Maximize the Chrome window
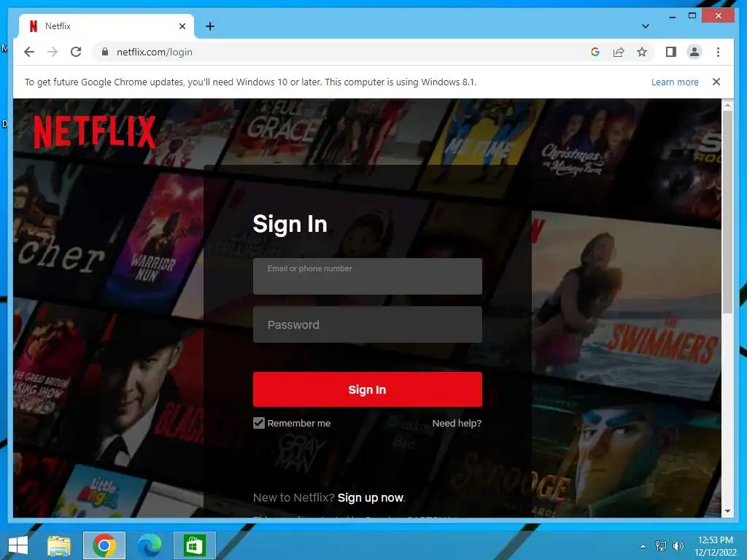Image resolution: width=747 pixels, height=560 pixels. tap(692, 16)
